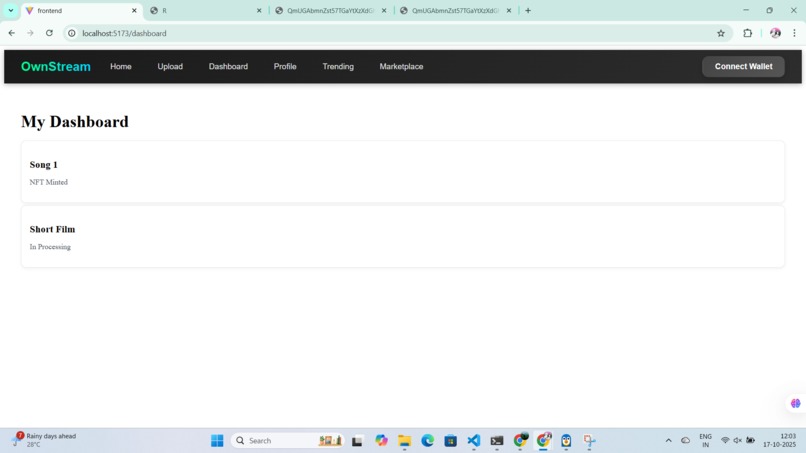The height and width of the screenshot is (453, 806).
Task: View site information icon in address bar
Action: pyautogui.click(x=72, y=33)
